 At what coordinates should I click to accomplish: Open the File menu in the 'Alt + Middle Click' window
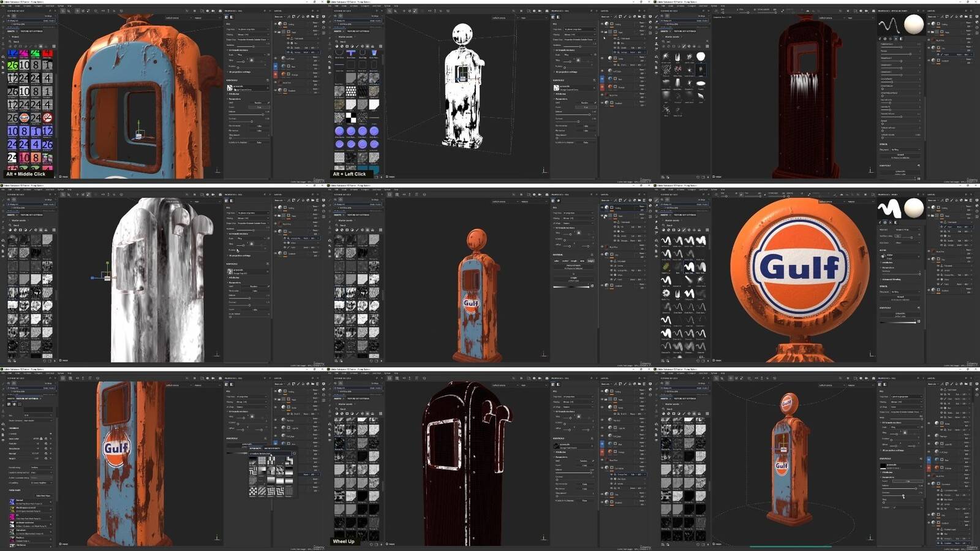(3, 6)
